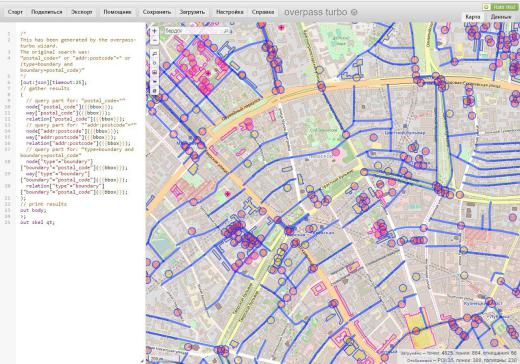
Task: Click the Сохранить button
Action: click(157, 12)
